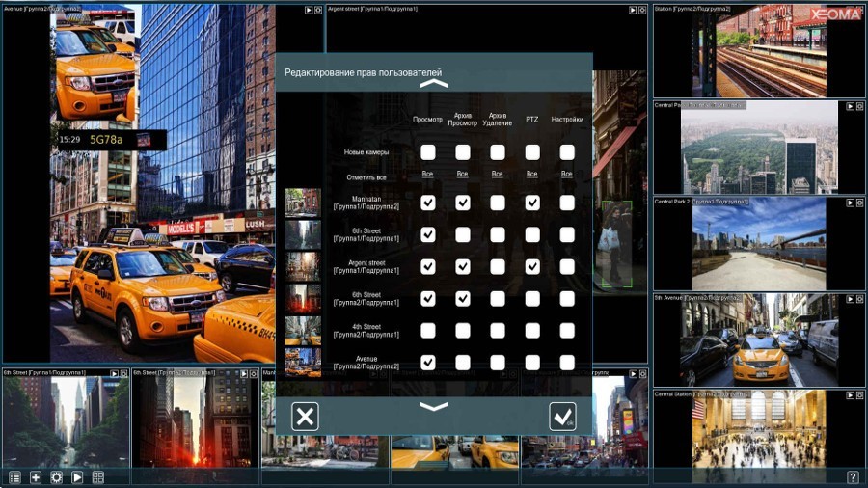This screenshot has width=868, height=488.
Task: Click the help question mark icon
Action: click(x=853, y=477)
